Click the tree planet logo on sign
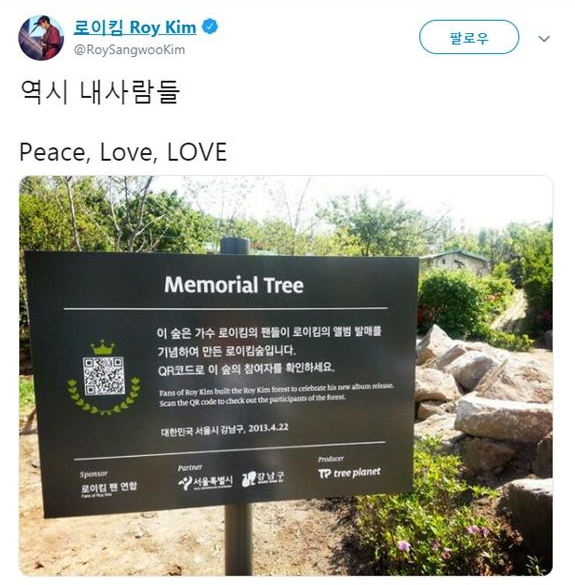The image size is (575, 585). (x=349, y=473)
